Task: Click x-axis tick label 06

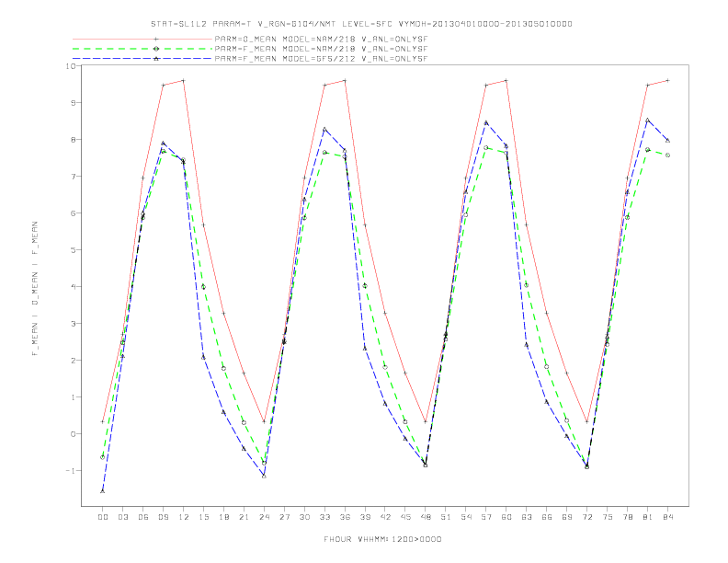Action: tap(143, 517)
